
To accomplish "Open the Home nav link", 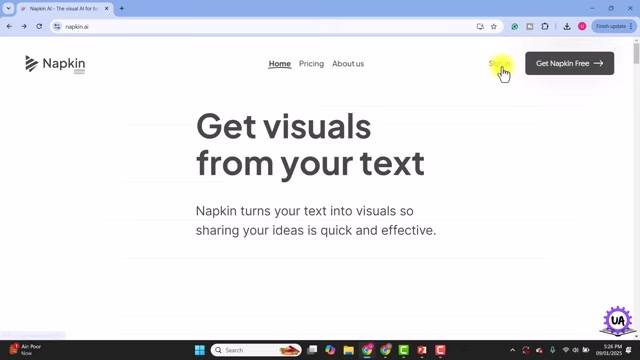I will coord(280,64).
